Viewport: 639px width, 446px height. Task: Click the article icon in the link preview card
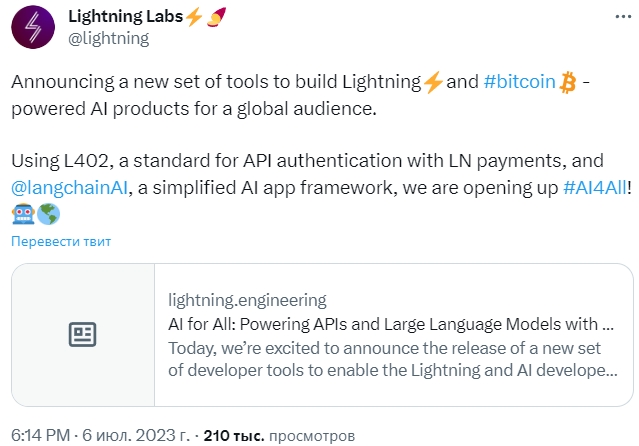click(x=82, y=335)
